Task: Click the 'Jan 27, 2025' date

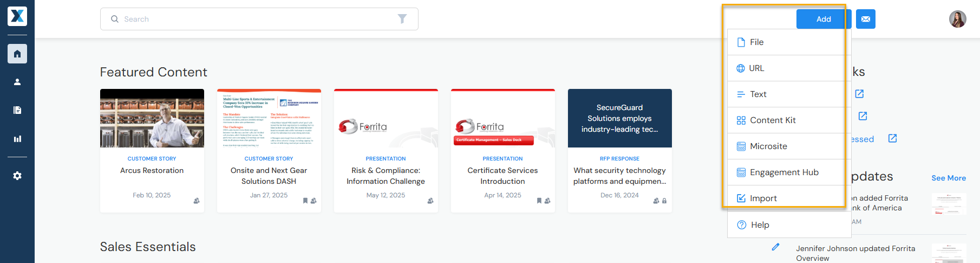Action: [x=269, y=195]
